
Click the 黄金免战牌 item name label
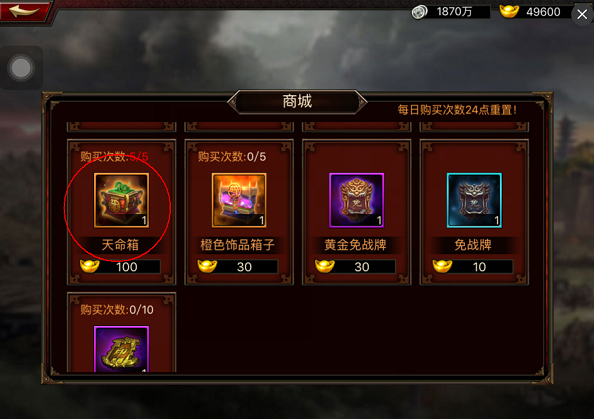tap(355, 245)
